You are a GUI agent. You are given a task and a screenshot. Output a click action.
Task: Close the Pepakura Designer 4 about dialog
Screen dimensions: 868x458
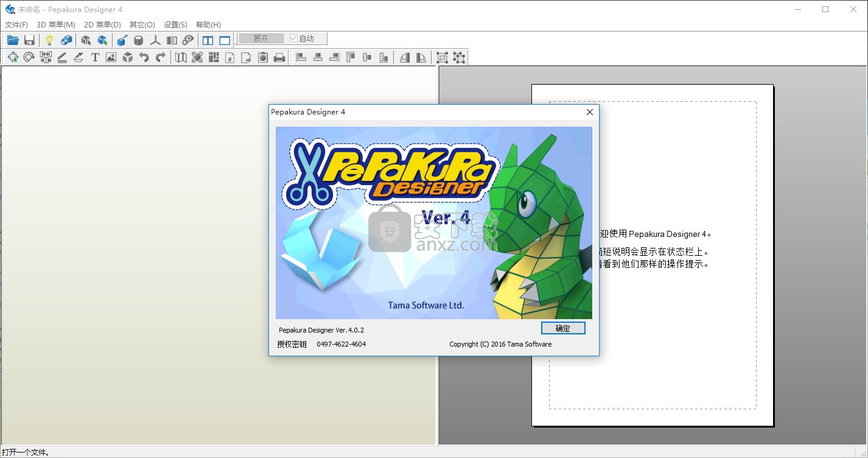click(x=589, y=112)
